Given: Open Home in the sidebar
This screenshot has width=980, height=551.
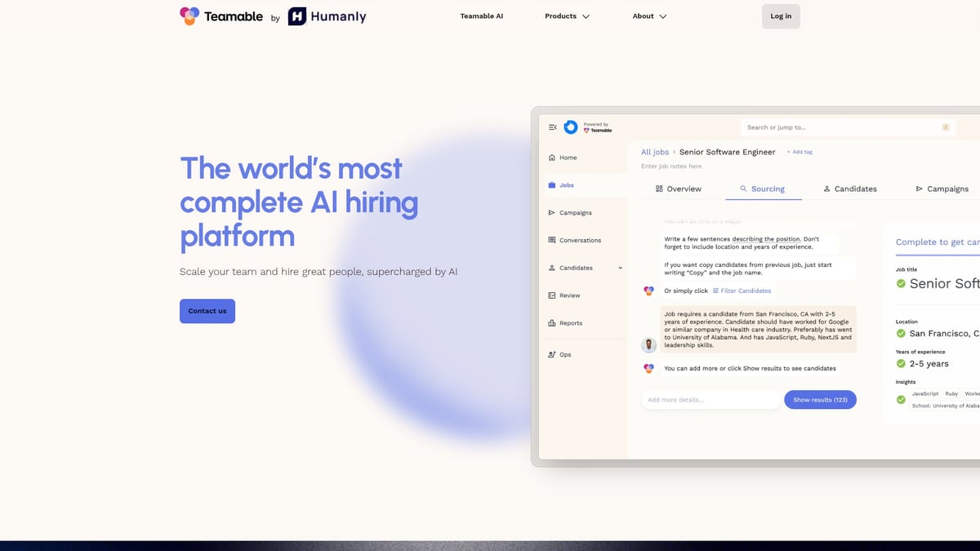Looking at the screenshot, I should 567,157.
